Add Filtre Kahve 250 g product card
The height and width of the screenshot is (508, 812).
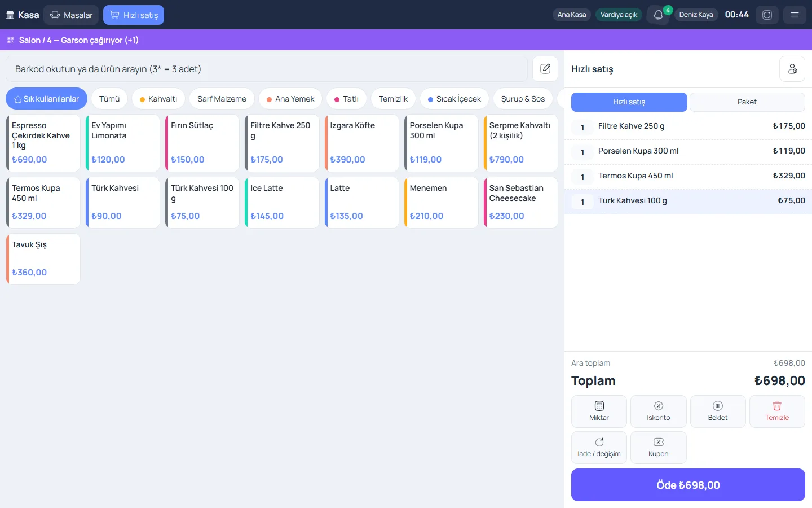click(x=281, y=143)
